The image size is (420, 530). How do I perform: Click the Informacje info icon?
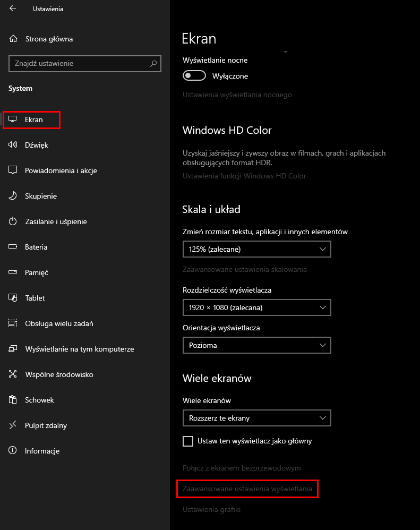(13, 450)
